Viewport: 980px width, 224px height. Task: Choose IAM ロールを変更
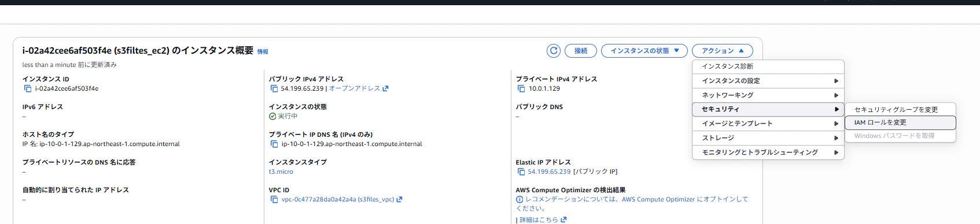tap(900, 122)
